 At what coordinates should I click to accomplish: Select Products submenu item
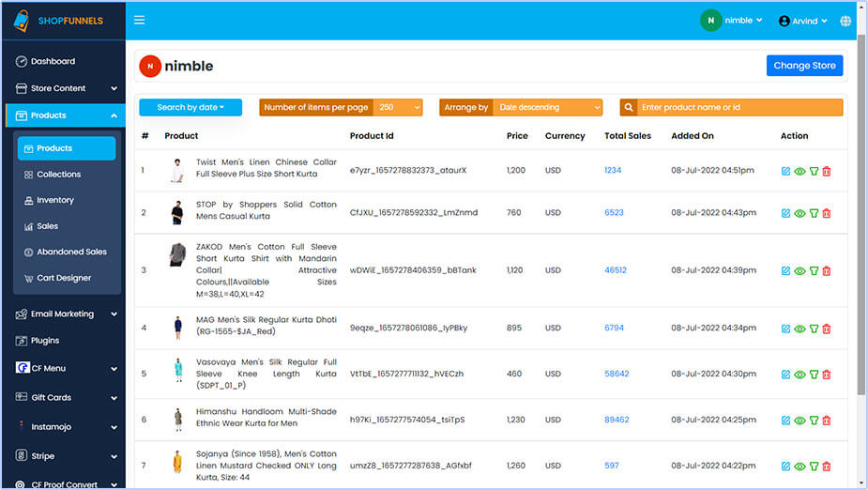pos(67,148)
